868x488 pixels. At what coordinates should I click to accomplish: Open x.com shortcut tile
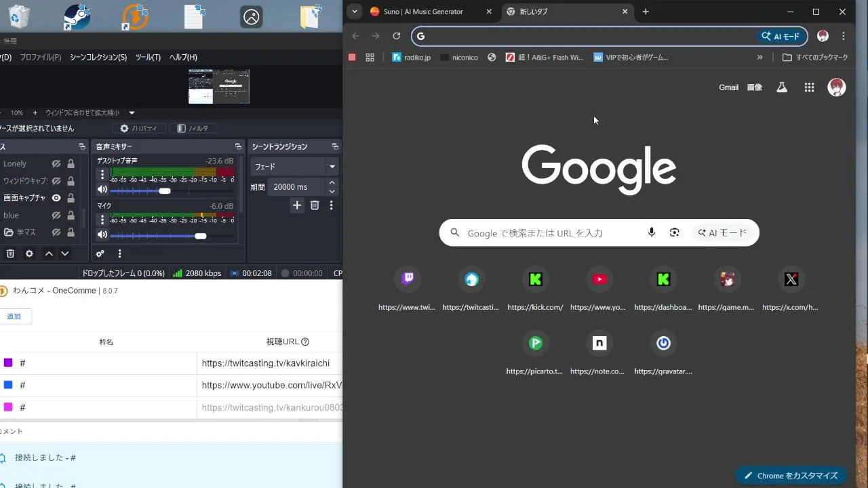[x=791, y=288]
